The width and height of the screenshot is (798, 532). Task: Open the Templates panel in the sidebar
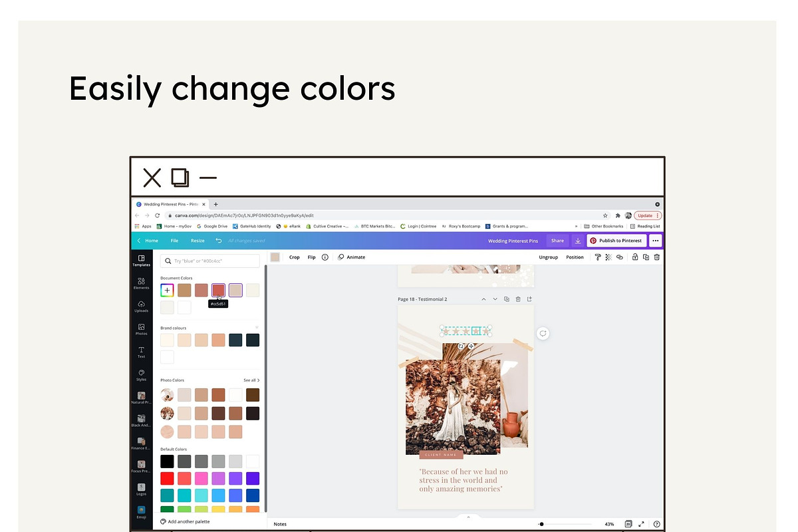(x=141, y=260)
